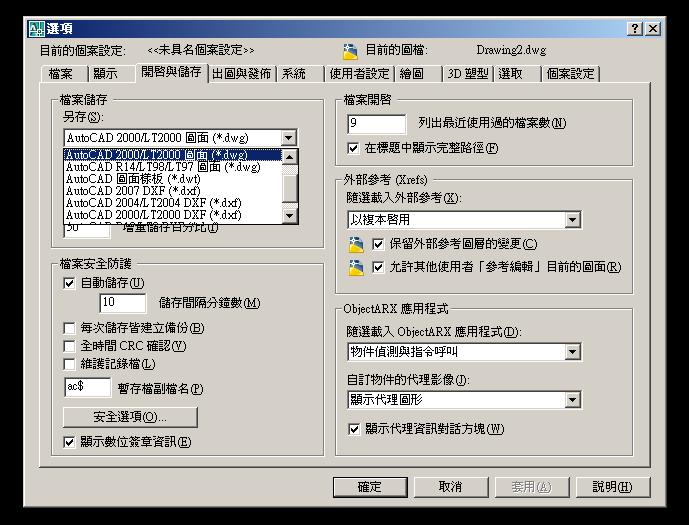Click the 套用(A) button

pos(532,487)
